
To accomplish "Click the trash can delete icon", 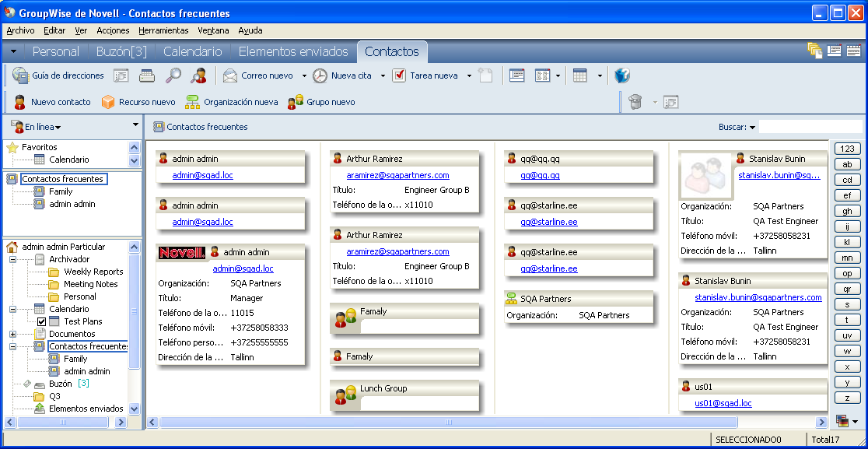I will click(635, 102).
